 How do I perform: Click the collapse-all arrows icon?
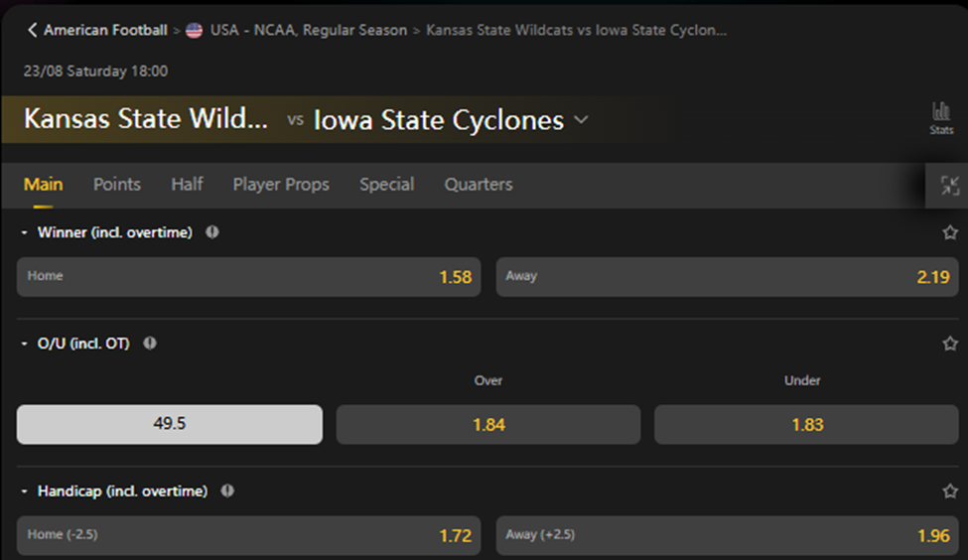click(x=949, y=185)
